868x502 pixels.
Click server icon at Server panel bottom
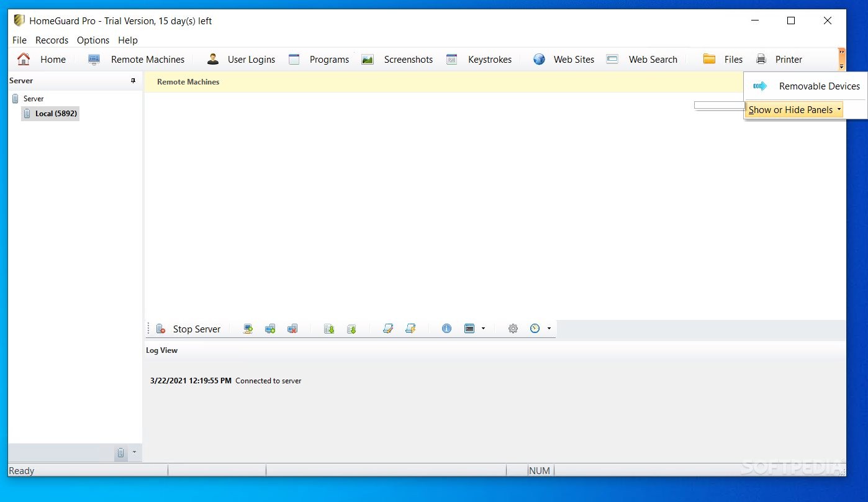(x=121, y=453)
